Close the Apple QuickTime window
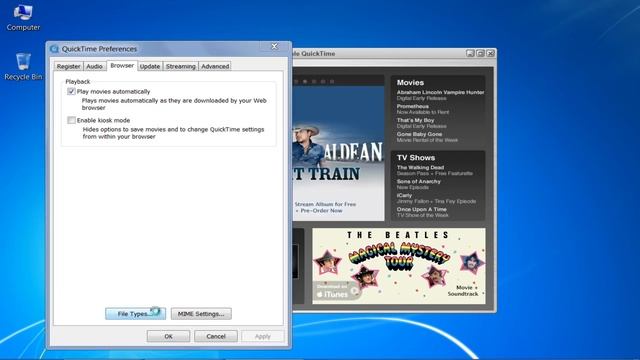This screenshot has height=360, width=640. click(491, 53)
